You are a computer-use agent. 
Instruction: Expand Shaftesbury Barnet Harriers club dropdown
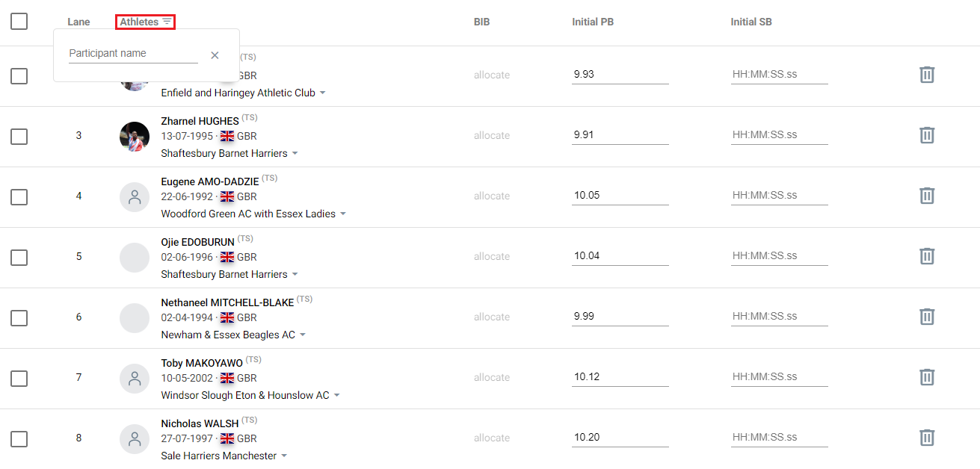click(295, 152)
